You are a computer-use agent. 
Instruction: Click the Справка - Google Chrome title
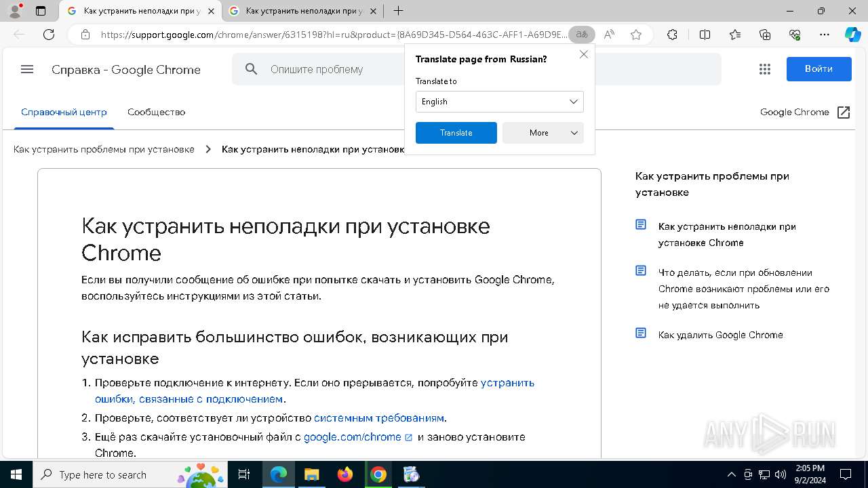(126, 70)
